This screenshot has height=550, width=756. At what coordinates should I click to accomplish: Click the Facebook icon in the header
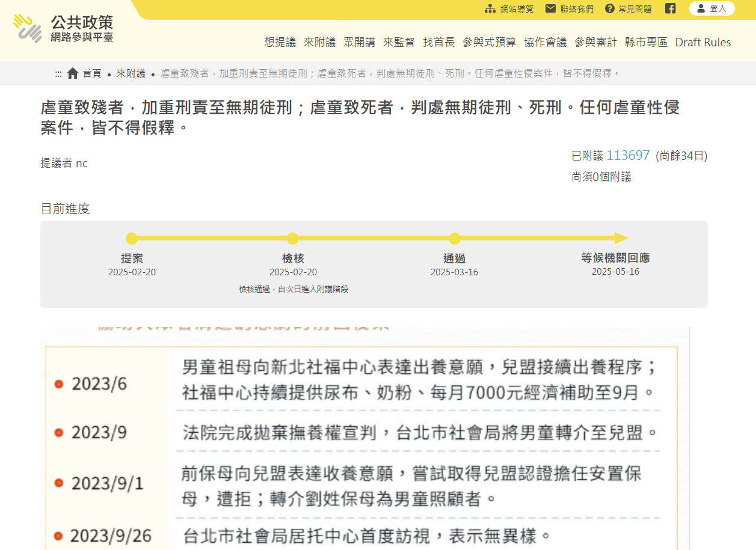click(670, 8)
